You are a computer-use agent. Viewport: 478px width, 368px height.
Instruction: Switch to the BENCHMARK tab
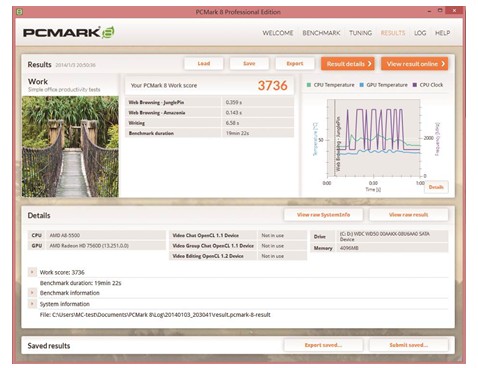(321, 33)
